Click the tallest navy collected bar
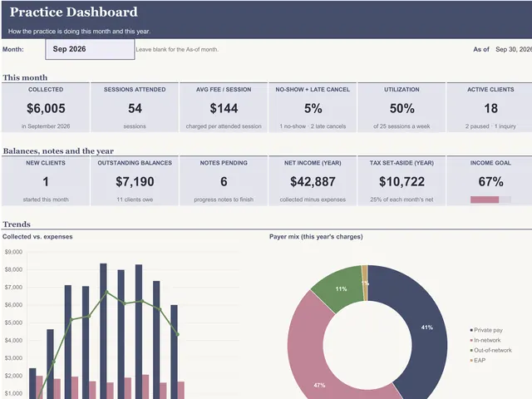The width and height of the screenshot is (532, 399). point(103,331)
